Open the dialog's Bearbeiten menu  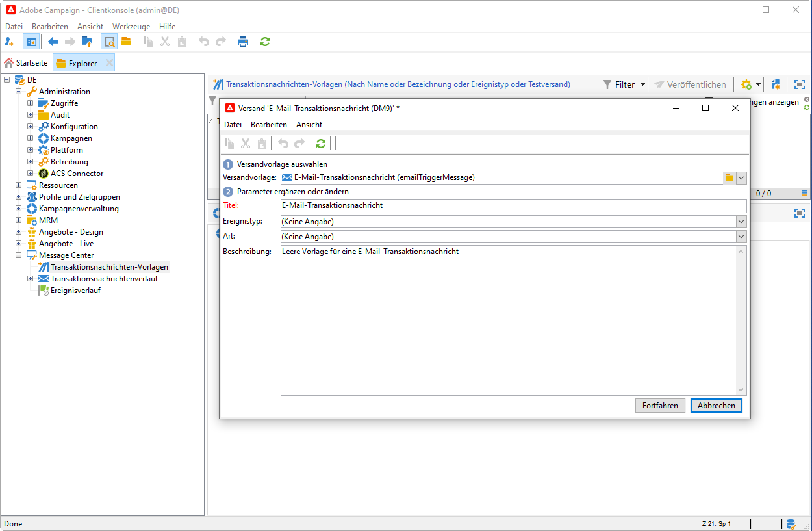[269, 125]
